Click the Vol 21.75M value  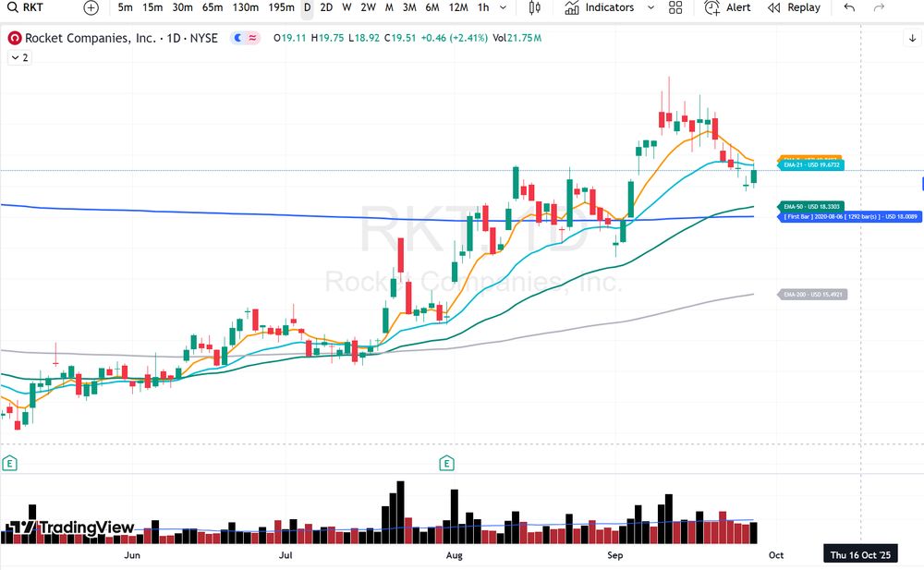click(x=517, y=38)
